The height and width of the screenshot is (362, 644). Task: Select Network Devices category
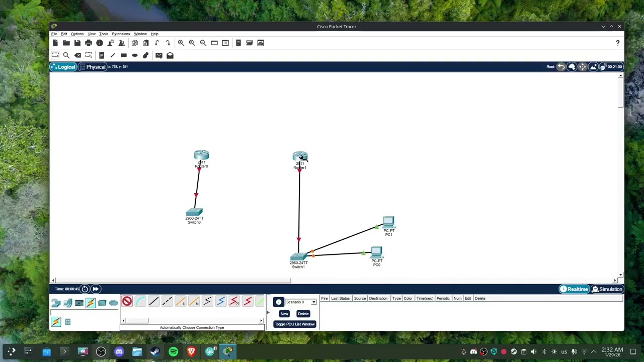point(56,303)
